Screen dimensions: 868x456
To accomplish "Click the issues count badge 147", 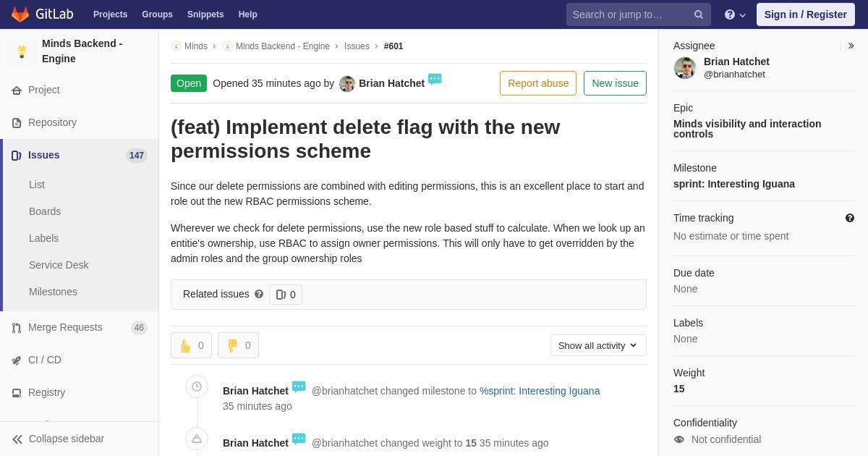I will pyautogui.click(x=137, y=156).
